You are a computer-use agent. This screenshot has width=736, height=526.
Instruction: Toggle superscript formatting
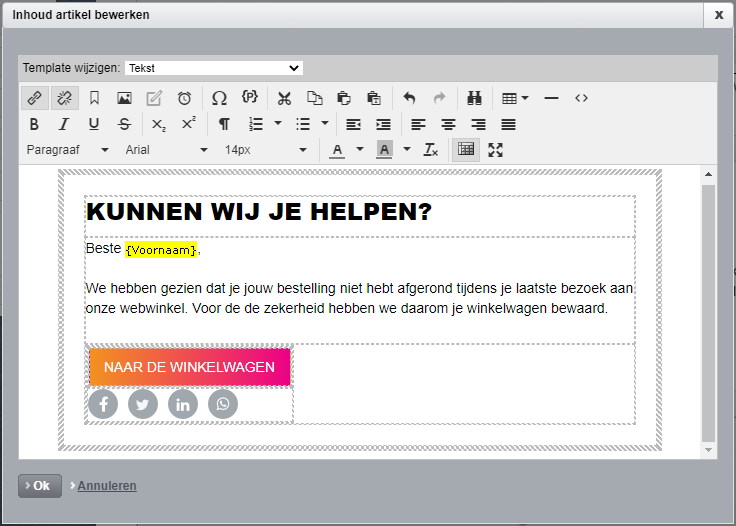(189, 124)
